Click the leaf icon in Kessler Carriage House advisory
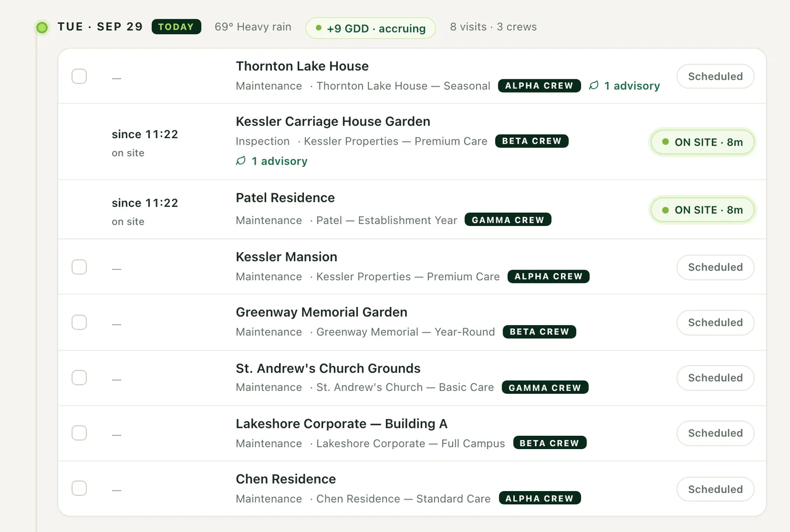 coord(241,161)
